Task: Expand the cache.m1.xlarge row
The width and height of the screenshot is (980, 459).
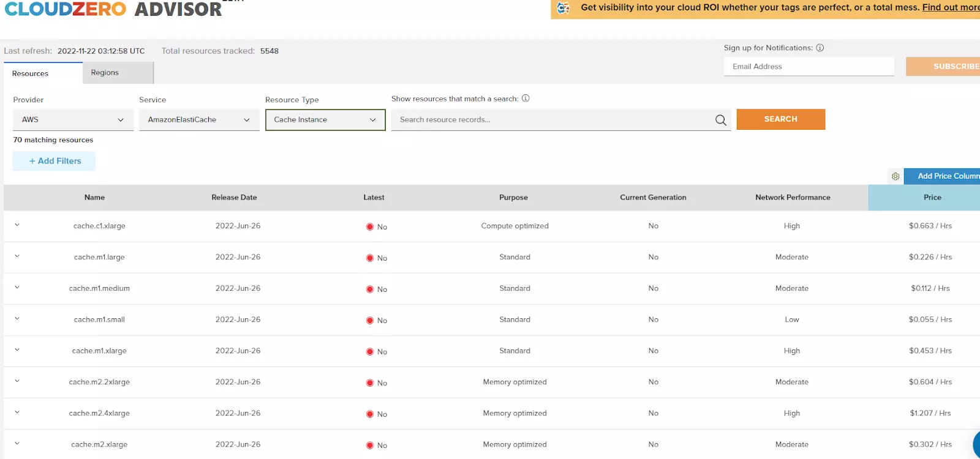Action: coord(17,349)
